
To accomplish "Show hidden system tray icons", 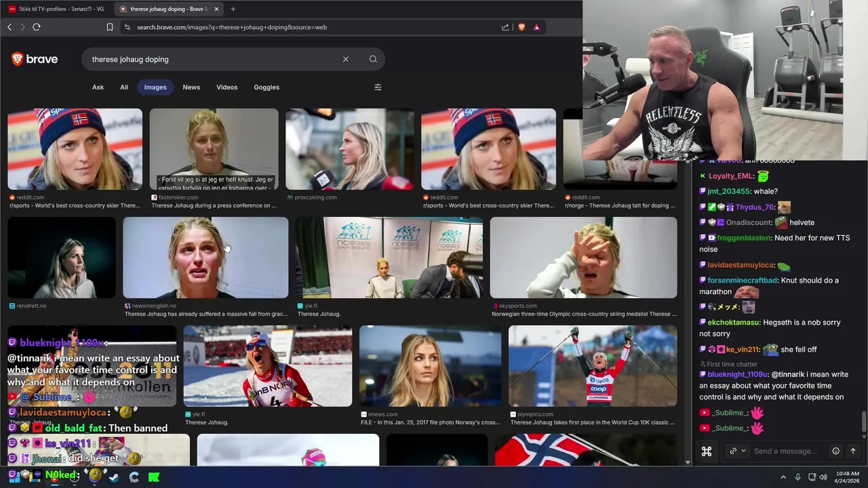I will pos(783,477).
